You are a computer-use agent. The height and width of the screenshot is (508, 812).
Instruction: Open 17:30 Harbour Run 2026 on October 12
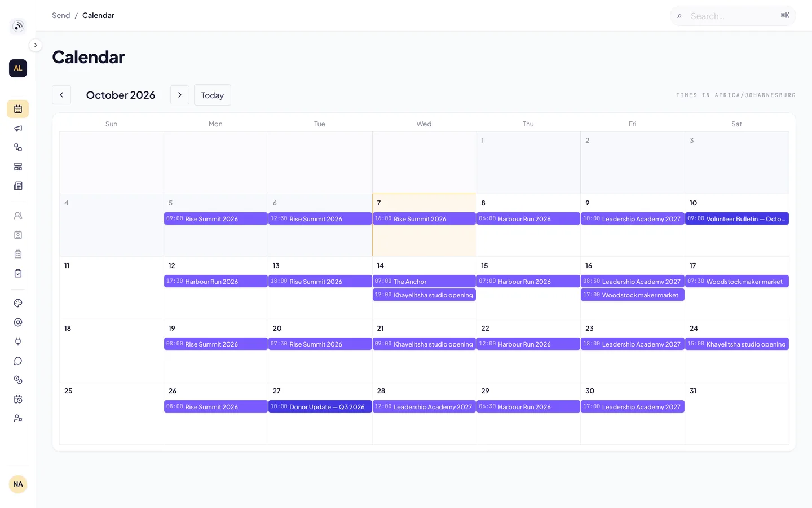[216, 281]
